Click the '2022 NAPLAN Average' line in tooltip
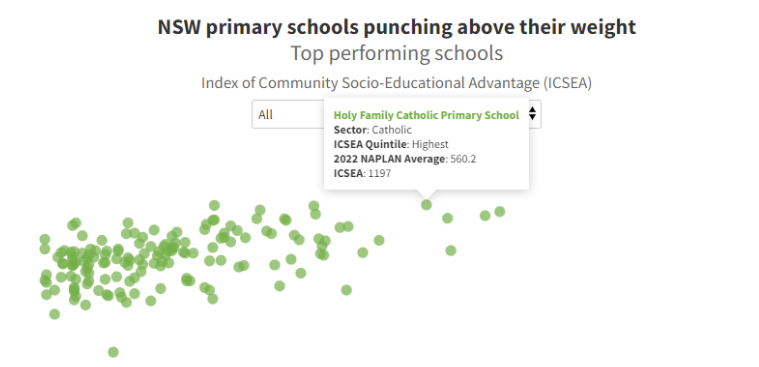This screenshot has height=367, width=759. [x=405, y=159]
